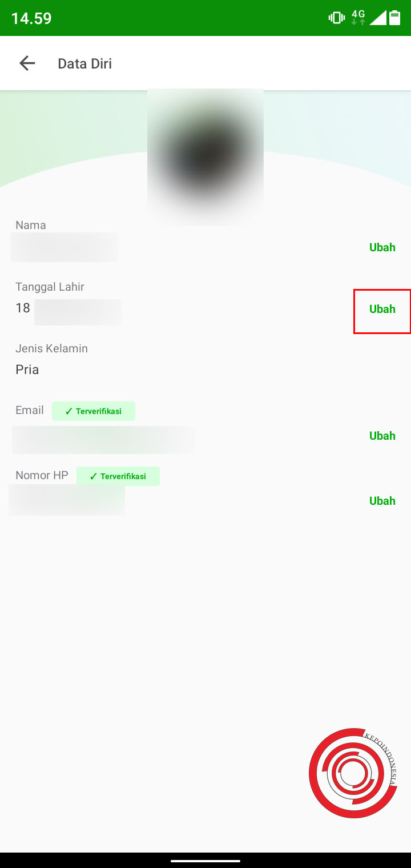Open Ubah for Tanggal Lahir
The height and width of the screenshot is (868, 411).
pos(382,309)
